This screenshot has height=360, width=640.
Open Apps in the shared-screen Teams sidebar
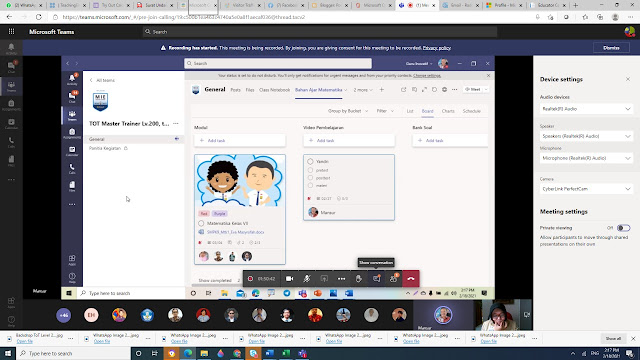(72, 260)
